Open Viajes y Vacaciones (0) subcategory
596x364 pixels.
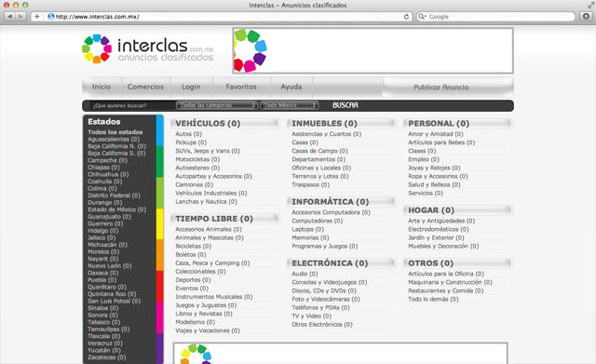coord(208,330)
